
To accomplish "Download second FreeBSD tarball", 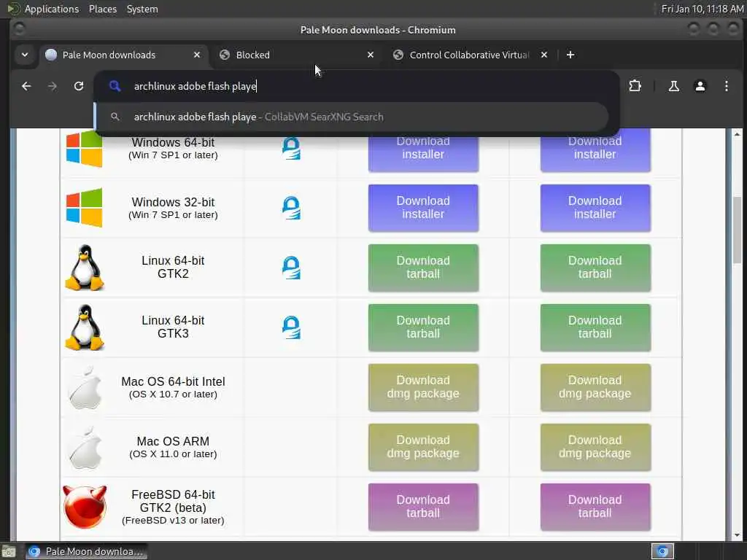I will (595, 507).
